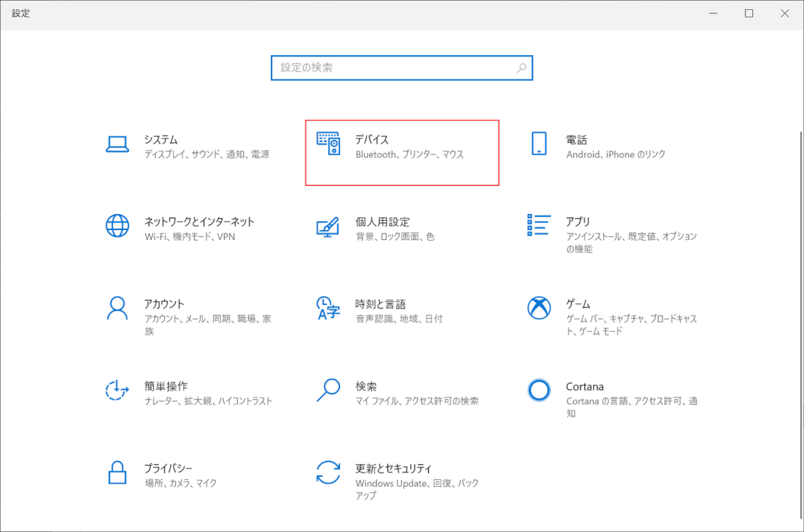
Task: Click the Privacy (プライバシー) lock icon
Action: (x=117, y=472)
